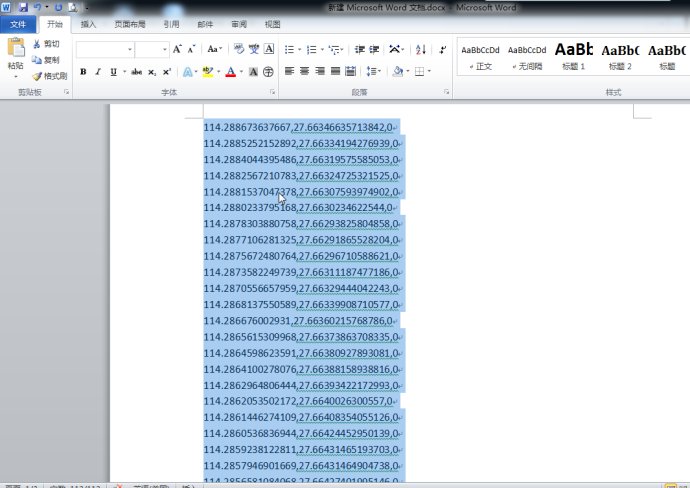Image resolution: width=690 pixels, height=488 pixels.
Task: Select the Format Painter (格式刷) tool
Action: coord(37,76)
